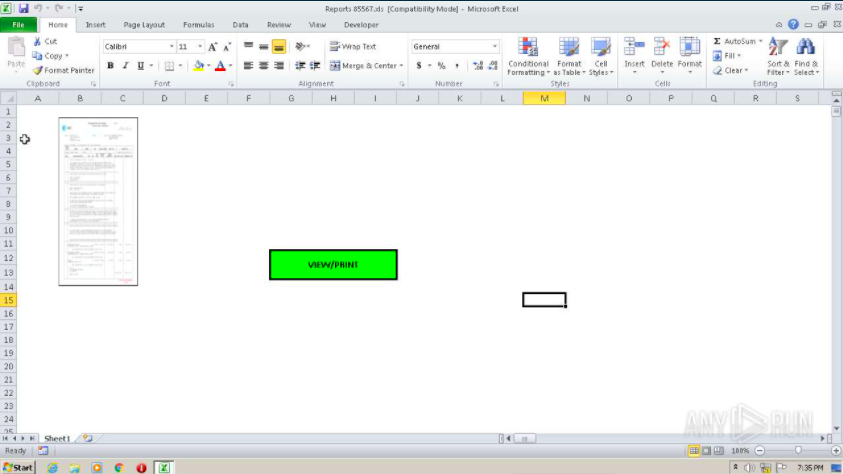The width and height of the screenshot is (843, 474).
Task: Expand the General number format dropdown
Action: [494, 47]
